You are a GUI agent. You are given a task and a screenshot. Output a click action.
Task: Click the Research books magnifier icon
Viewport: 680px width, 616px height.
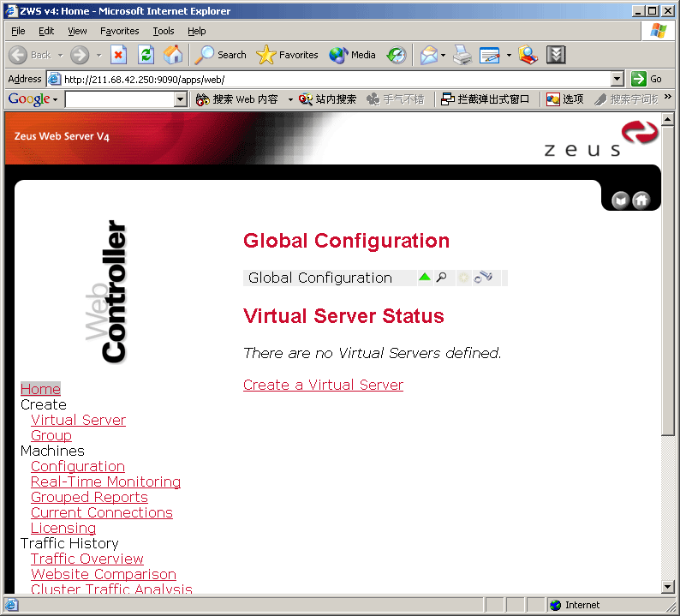point(528,55)
